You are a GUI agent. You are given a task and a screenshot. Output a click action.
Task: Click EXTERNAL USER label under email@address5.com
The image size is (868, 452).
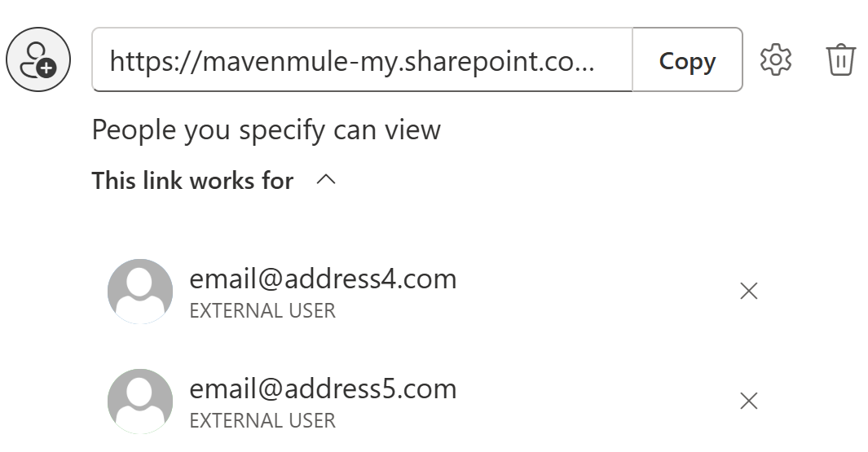point(262,420)
